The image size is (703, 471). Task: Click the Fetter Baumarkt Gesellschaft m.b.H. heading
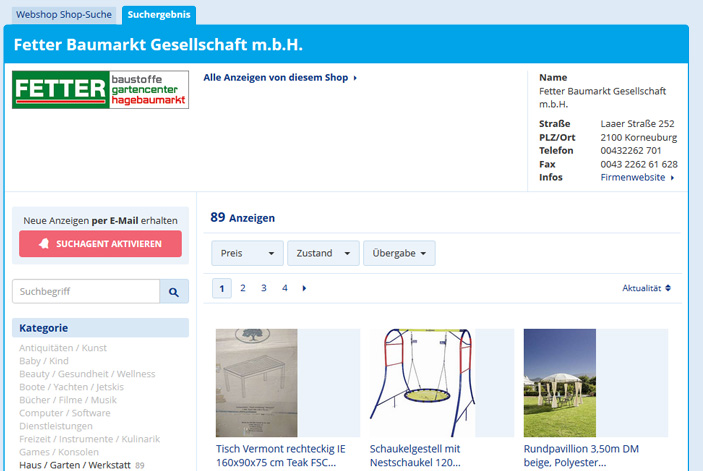point(158,45)
